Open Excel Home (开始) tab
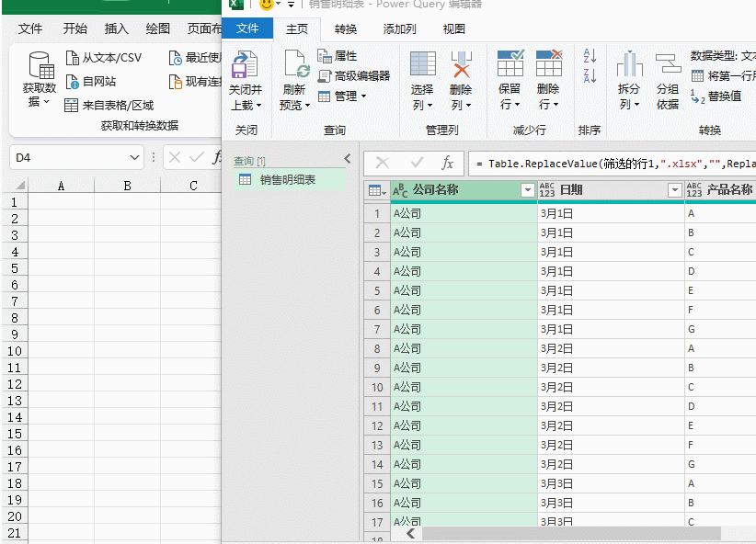This screenshot has height=544, width=756. coord(75,28)
